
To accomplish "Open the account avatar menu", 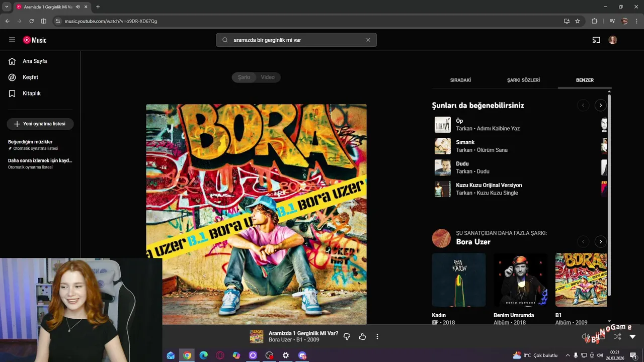I will (x=613, y=40).
